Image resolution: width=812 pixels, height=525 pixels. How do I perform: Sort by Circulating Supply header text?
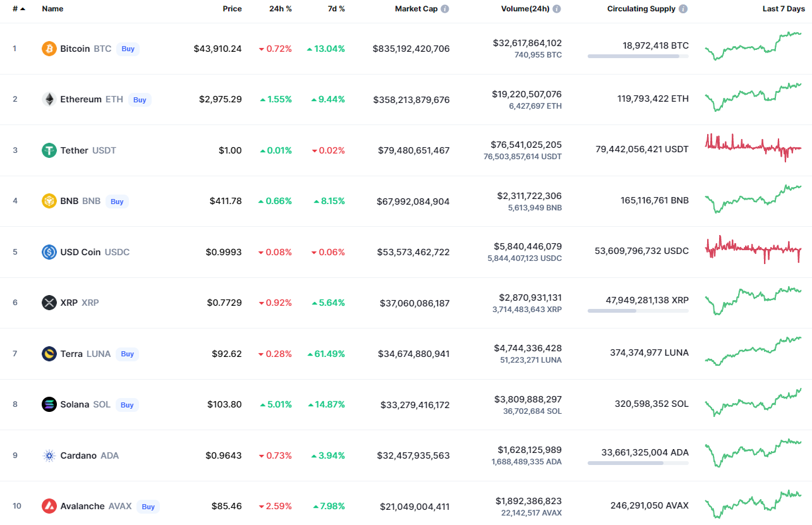(641, 9)
